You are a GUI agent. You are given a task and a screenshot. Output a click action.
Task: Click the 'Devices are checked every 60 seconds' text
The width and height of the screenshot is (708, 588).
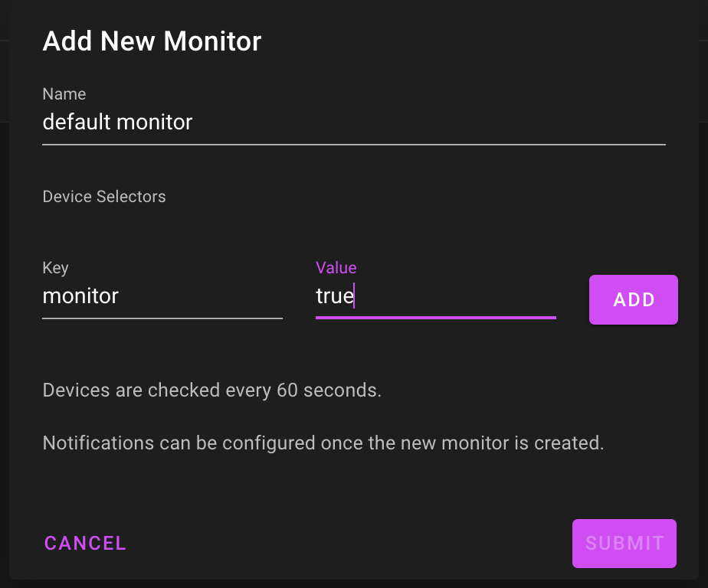[211, 390]
